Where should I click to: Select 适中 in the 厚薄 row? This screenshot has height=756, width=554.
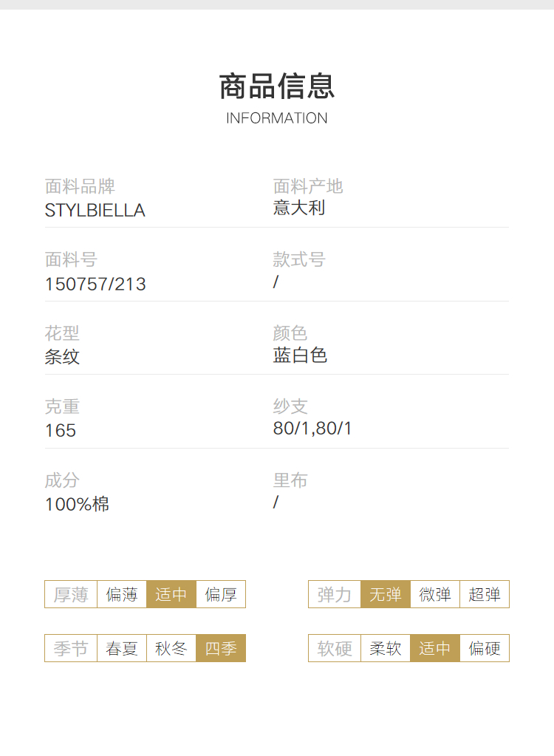click(x=171, y=594)
